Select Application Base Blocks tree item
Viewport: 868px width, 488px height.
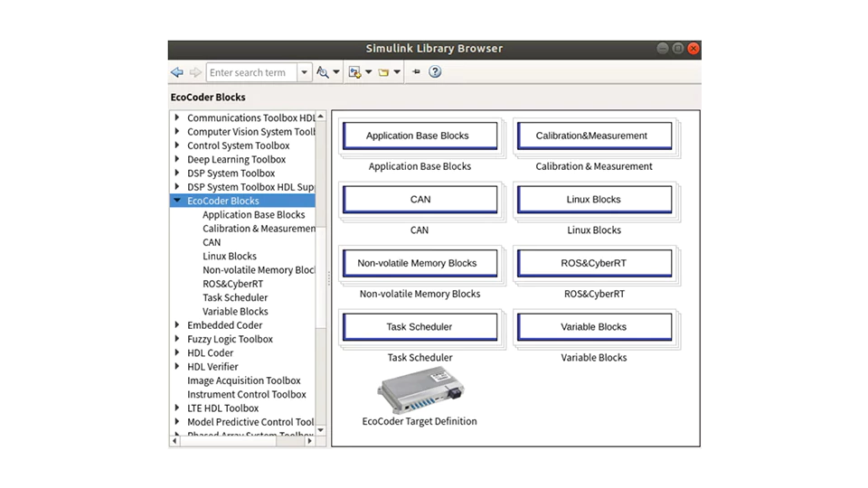click(x=253, y=215)
